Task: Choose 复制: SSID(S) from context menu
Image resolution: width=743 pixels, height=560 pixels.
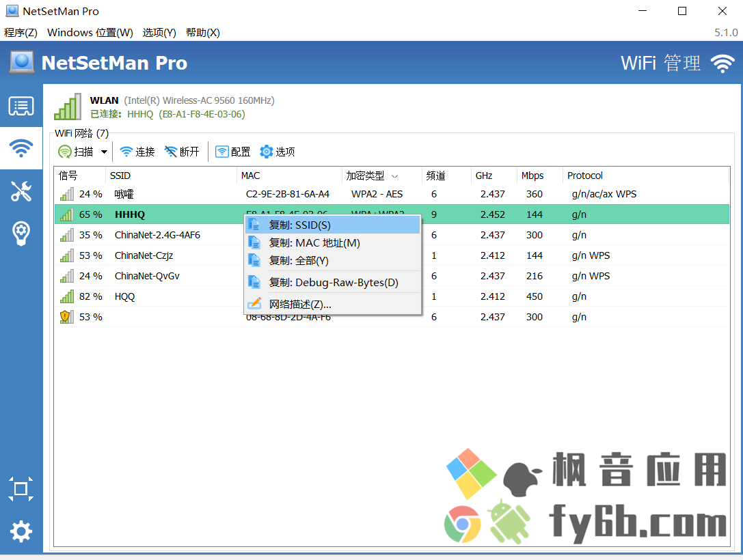Action: [333, 225]
